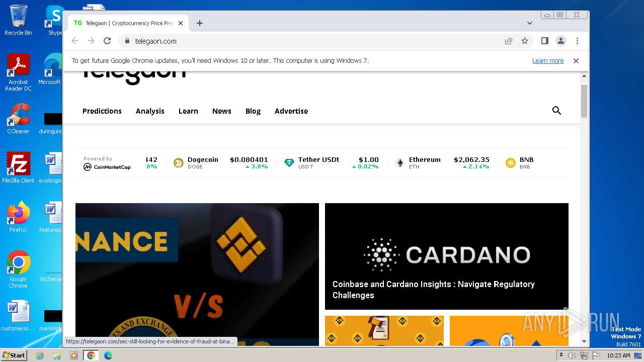Click the Windows Start button

14,355
